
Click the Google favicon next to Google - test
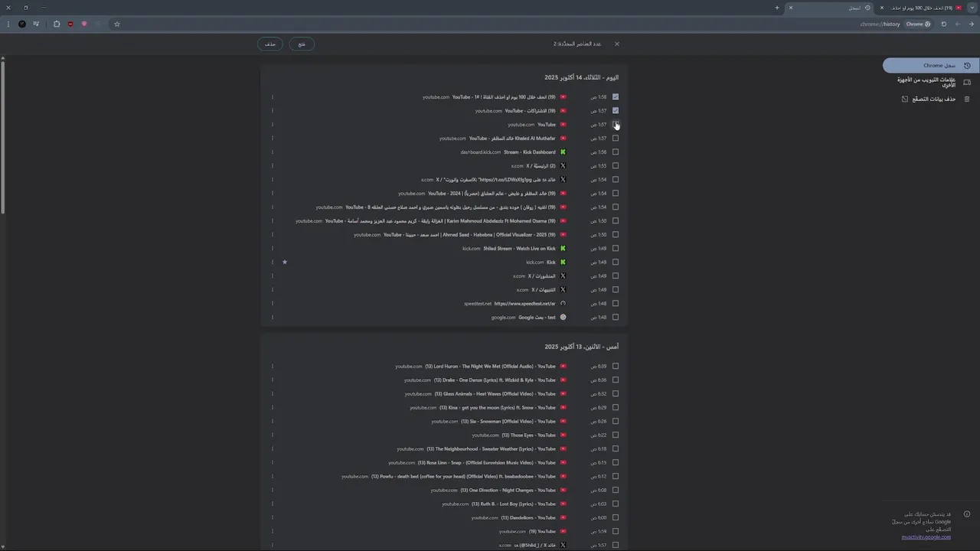point(563,318)
